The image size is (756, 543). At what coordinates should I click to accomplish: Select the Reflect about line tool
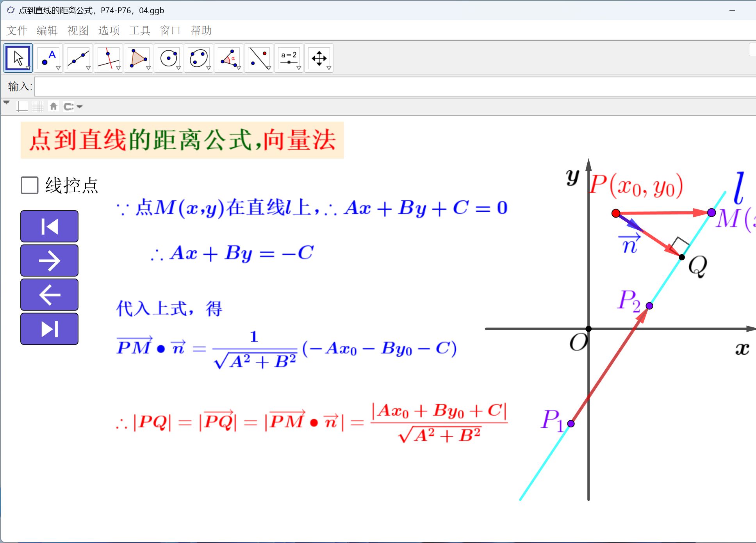click(259, 58)
